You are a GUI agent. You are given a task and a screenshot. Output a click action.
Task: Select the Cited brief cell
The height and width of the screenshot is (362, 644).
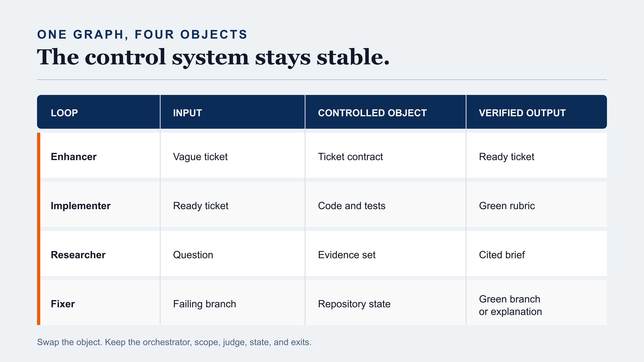coord(502,255)
